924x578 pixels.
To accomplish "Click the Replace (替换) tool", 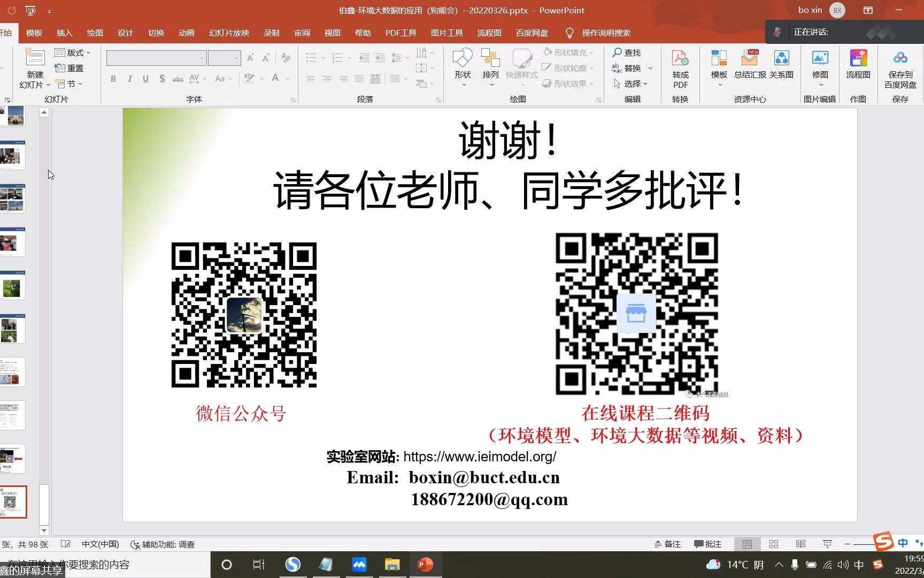I will coord(631,68).
